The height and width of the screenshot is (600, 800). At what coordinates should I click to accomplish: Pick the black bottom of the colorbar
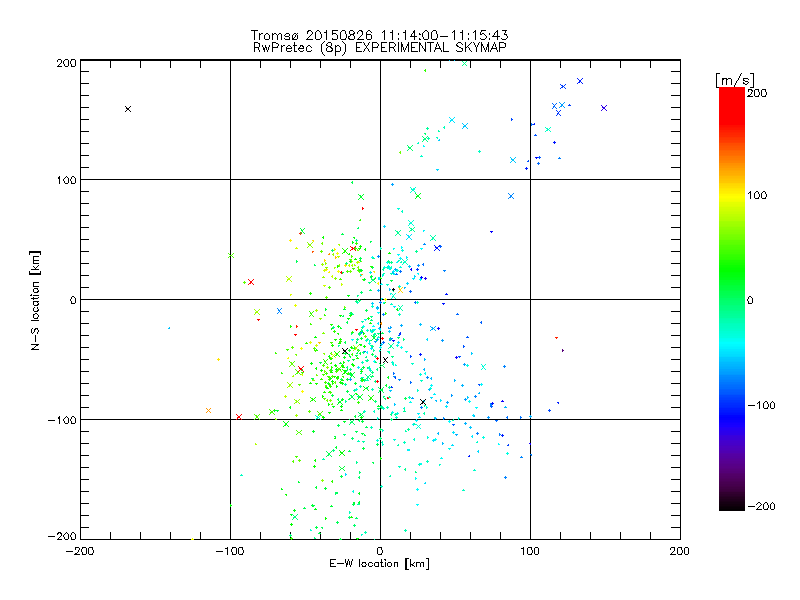coord(732,504)
